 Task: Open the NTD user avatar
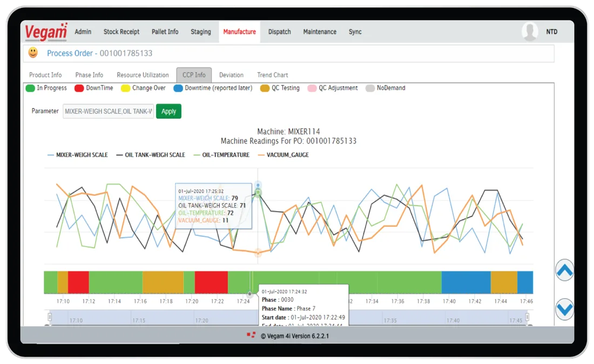point(530,31)
